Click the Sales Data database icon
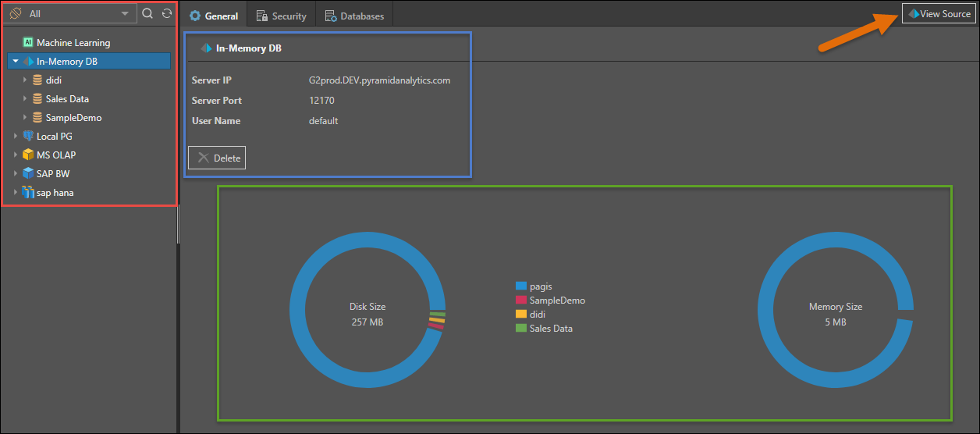The width and height of the screenshot is (980, 434). click(x=37, y=99)
